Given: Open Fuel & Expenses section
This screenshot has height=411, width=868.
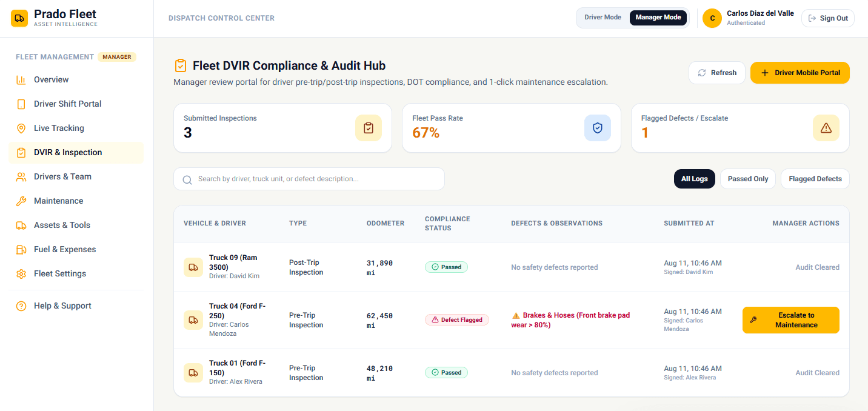Looking at the screenshot, I should (76, 250).
